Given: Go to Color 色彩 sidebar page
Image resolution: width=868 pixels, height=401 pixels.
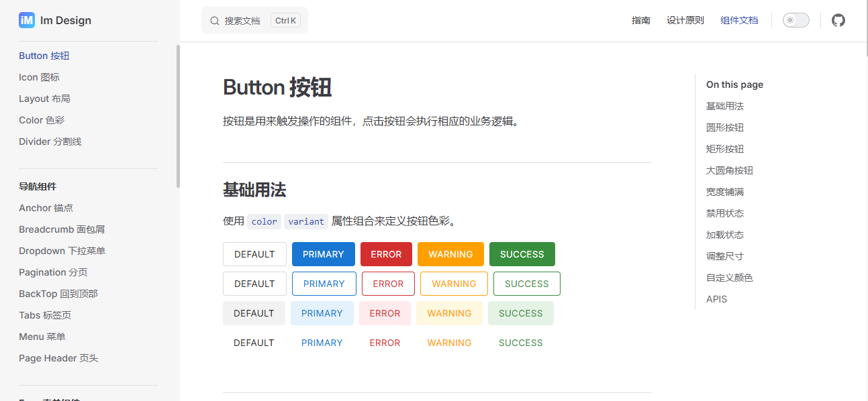Looking at the screenshot, I should 42,120.
